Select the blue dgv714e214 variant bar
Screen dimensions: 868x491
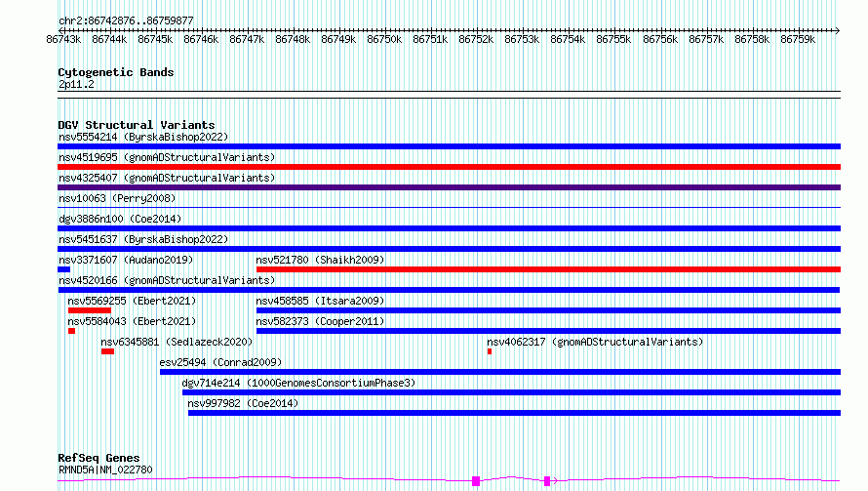(x=511, y=392)
